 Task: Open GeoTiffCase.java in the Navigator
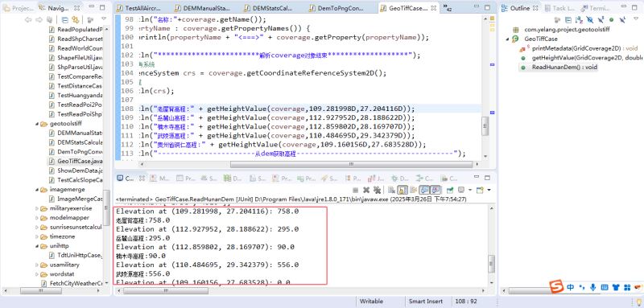click(76, 161)
